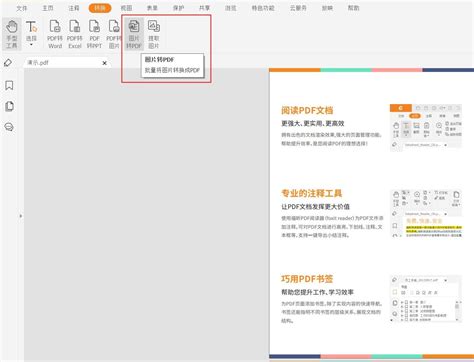
Task: Open the Bookmarks panel in sidebar
Action: 9,86
